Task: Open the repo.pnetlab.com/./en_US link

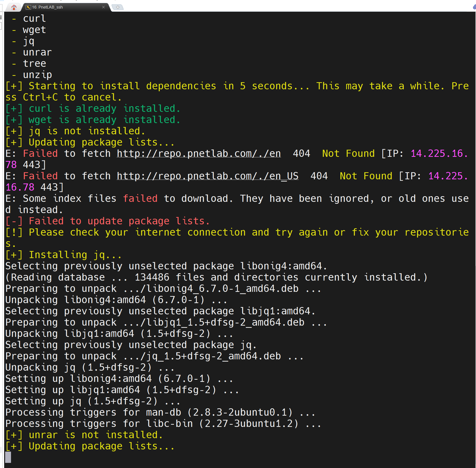Action: point(207,176)
